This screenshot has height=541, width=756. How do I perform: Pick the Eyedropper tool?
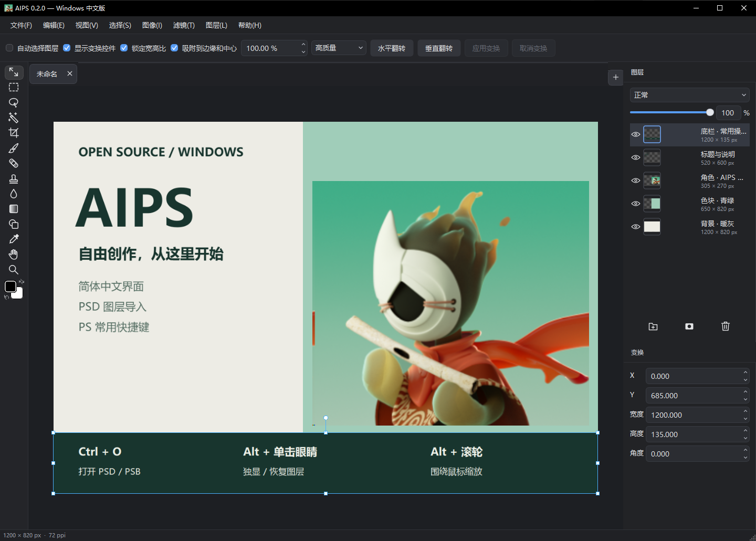[x=14, y=239]
